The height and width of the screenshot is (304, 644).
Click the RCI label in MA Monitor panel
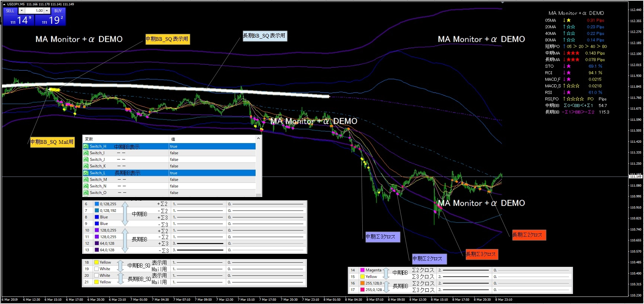pos(549,73)
